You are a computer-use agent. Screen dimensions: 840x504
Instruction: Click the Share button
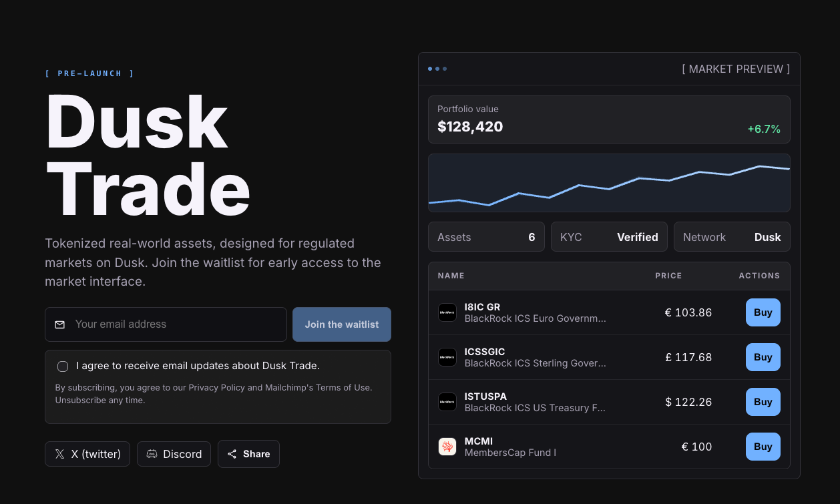click(248, 454)
